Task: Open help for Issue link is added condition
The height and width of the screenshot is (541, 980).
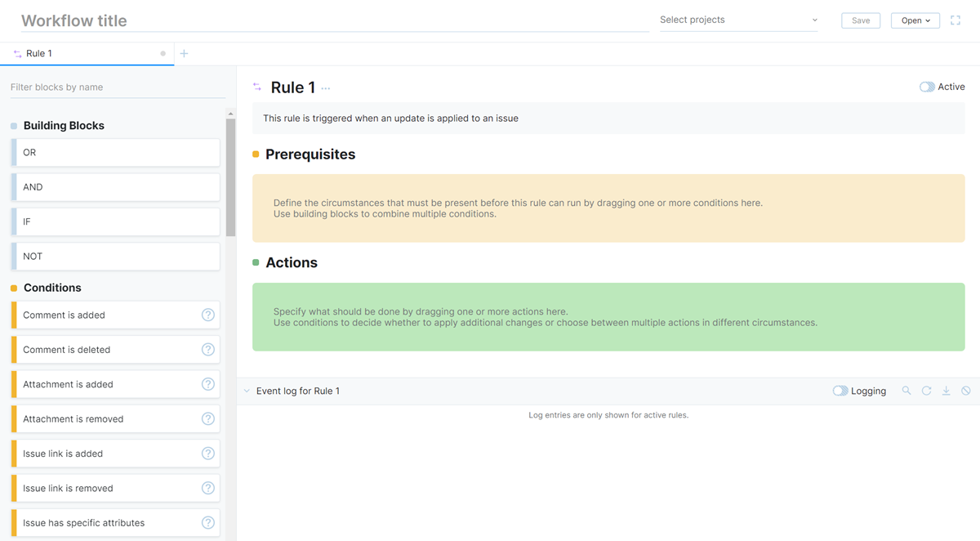Action: (207, 453)
